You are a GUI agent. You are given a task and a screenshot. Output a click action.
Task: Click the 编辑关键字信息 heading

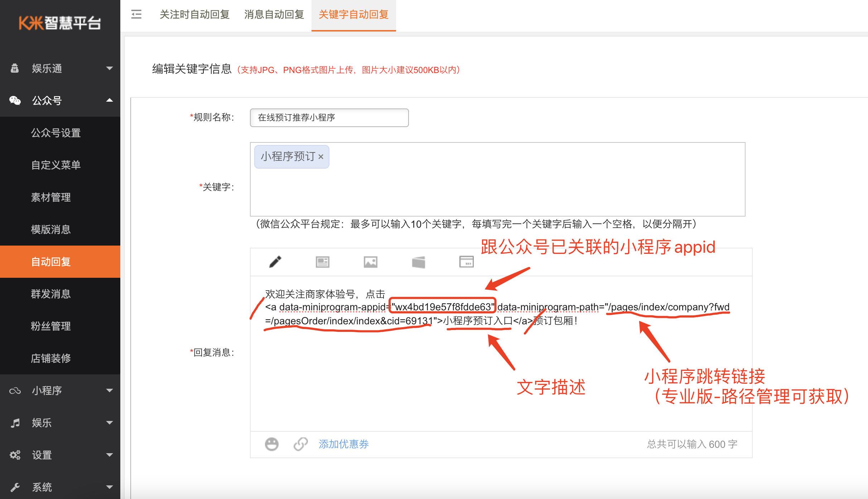[192, 69]
